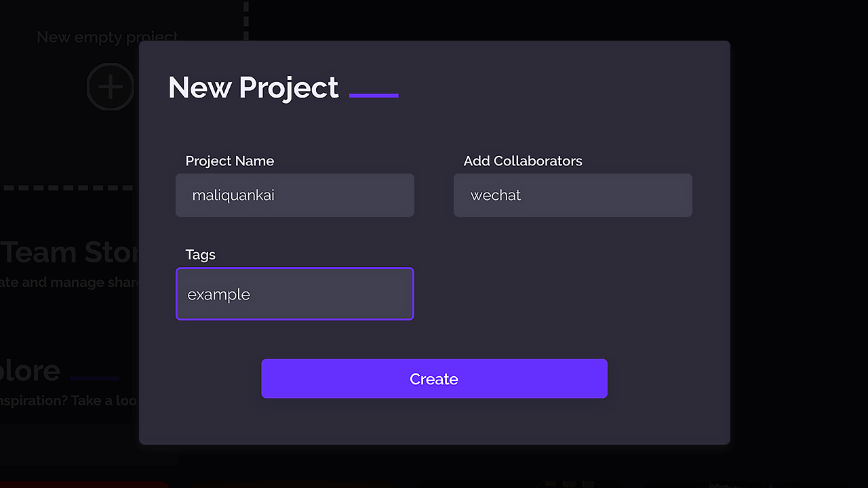
Task: Select the Tags input box
Action: pos(294,294)
